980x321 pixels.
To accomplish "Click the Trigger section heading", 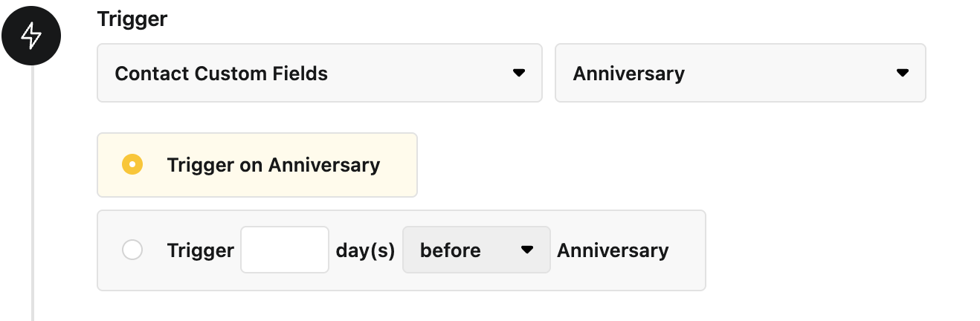I will (x=132, y=19).
